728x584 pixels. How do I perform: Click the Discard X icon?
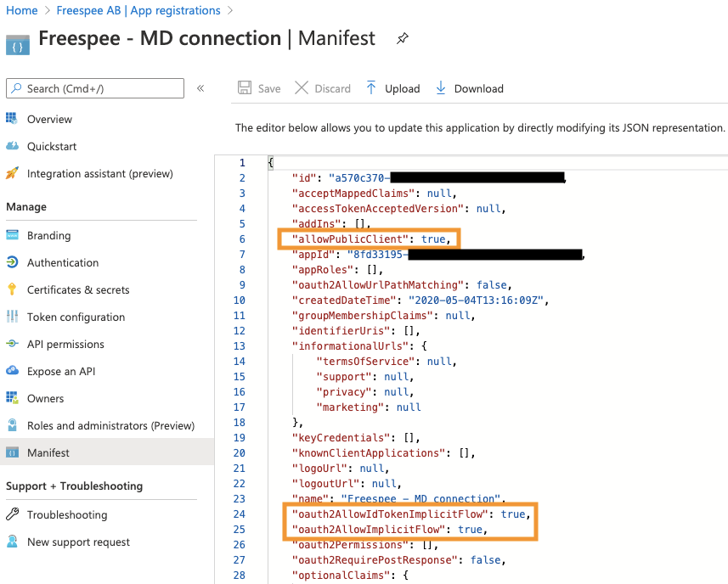pyautogui.click(x=302, y=87)
